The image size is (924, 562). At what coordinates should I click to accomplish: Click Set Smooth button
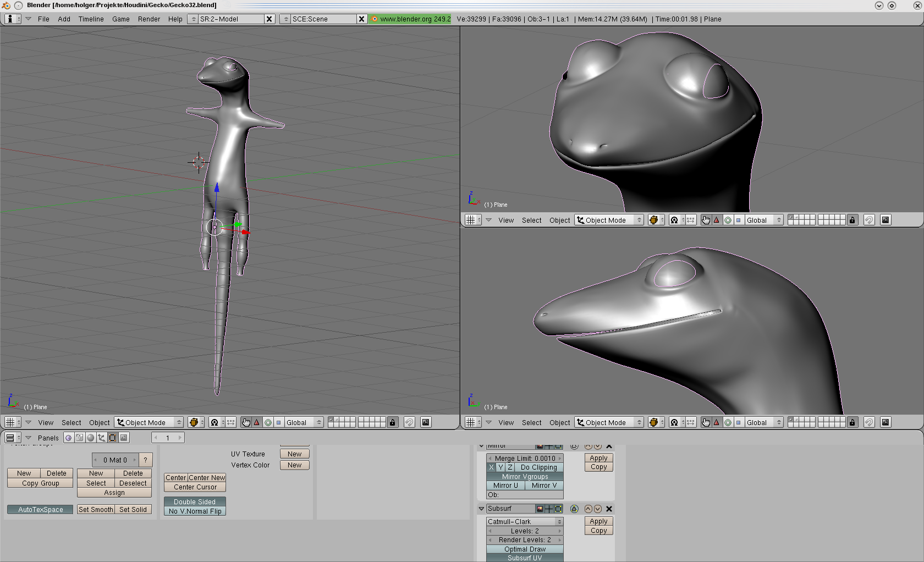click(96, 510)
